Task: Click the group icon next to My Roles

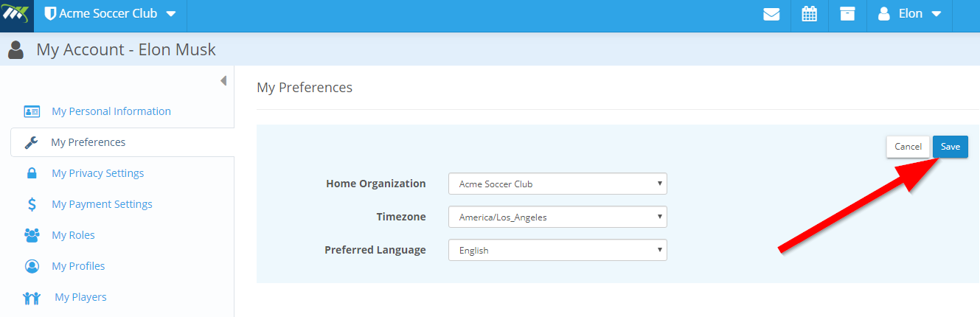Action: click(32, 235)
